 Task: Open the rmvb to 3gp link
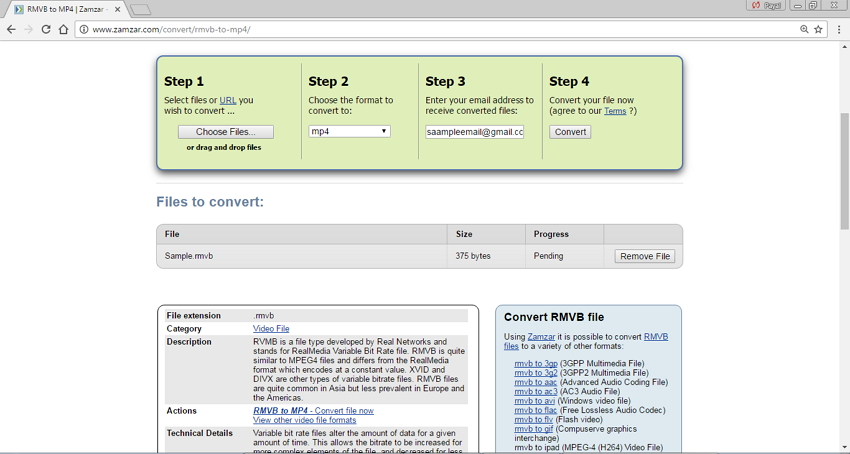pyautogui.click(x=536, y=363)
